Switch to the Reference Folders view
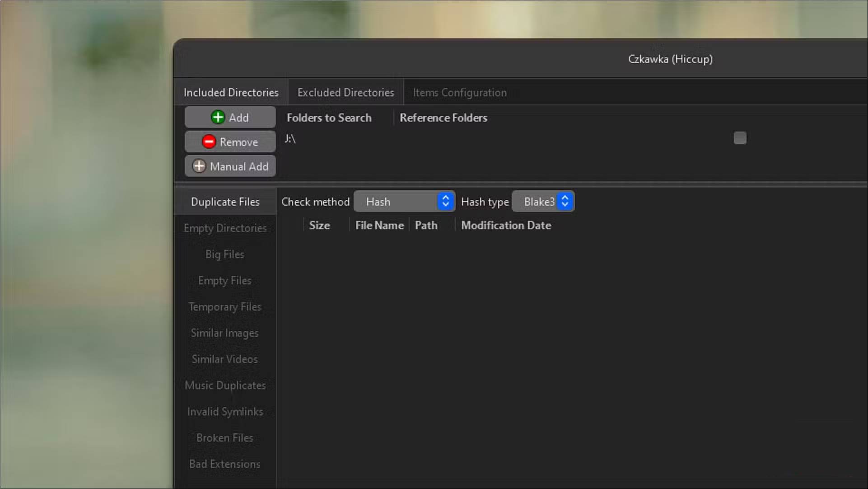The image size is (868, 489). click(443, 118)
